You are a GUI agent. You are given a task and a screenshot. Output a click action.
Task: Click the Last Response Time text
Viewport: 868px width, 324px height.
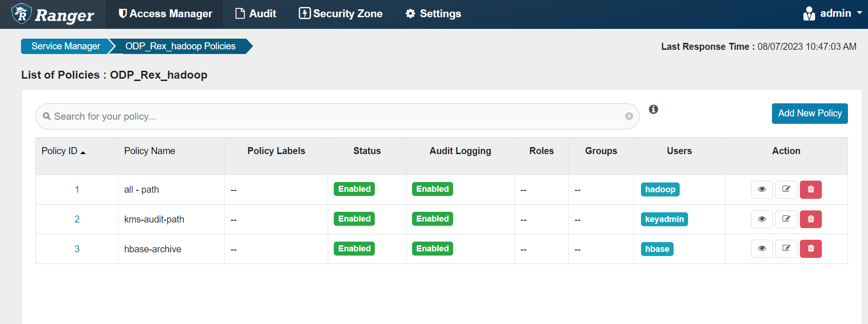[x=758, y=47]
